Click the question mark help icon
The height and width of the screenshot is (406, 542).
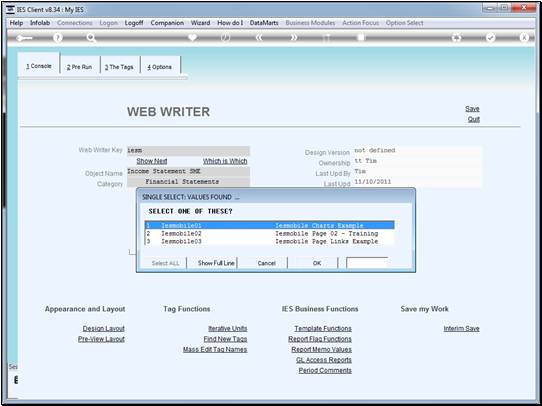[58, 38]
